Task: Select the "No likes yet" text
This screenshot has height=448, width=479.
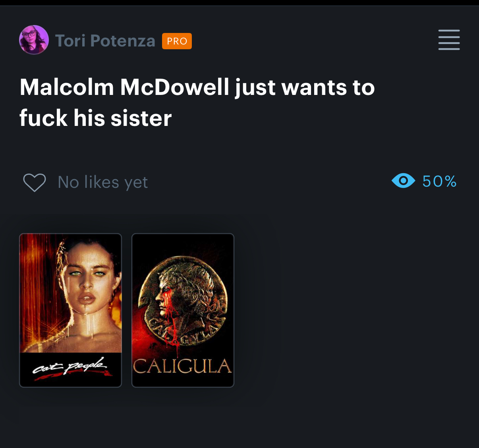Action: [102, 182]
